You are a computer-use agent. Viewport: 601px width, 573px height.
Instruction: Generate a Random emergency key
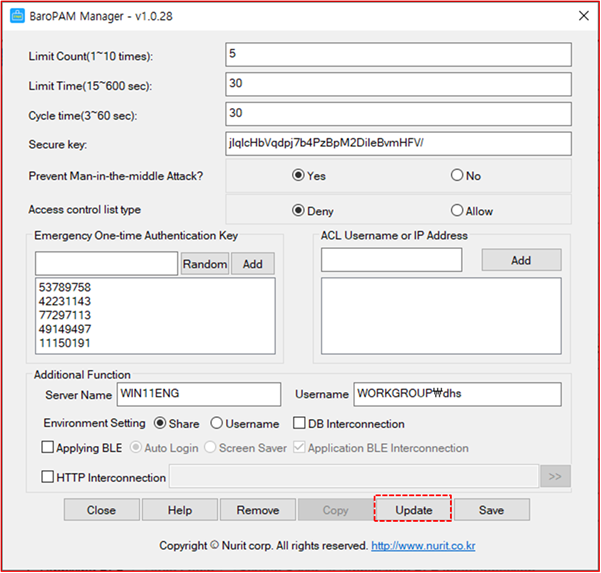tap(205, 264)
